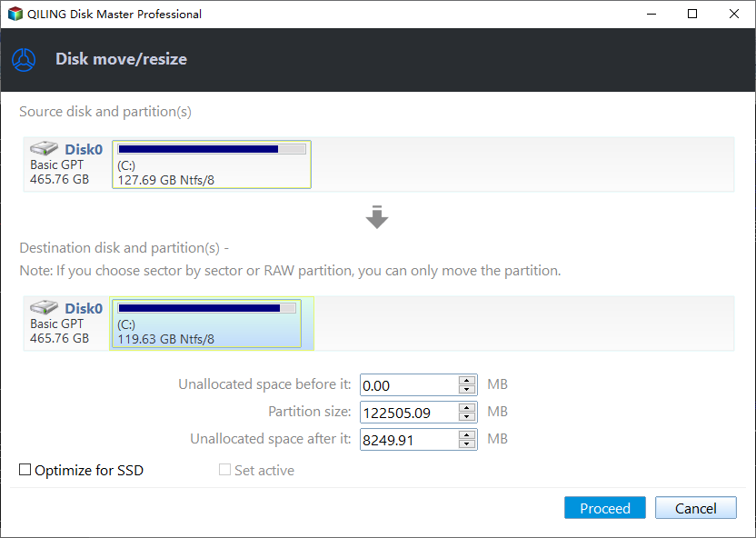Screen dimensions: 756x538
Task: Decrease Unallocated space after it value
Action: tap(467, 444)
